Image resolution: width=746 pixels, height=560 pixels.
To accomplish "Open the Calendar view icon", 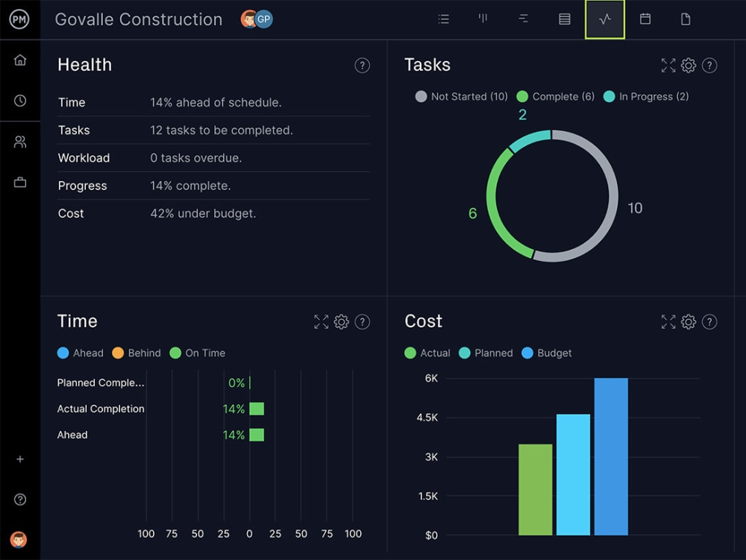I will (645, 19).
